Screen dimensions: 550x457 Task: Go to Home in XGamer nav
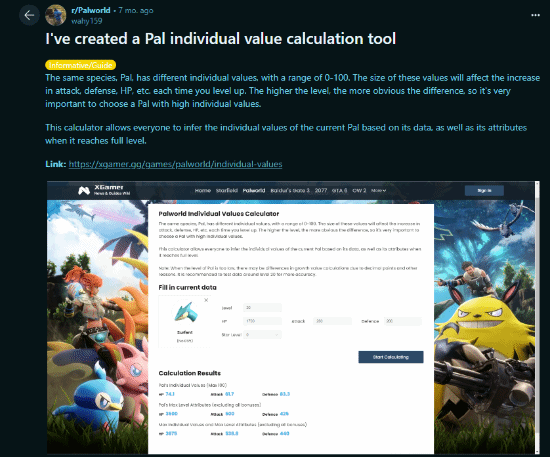click(203, 190)
